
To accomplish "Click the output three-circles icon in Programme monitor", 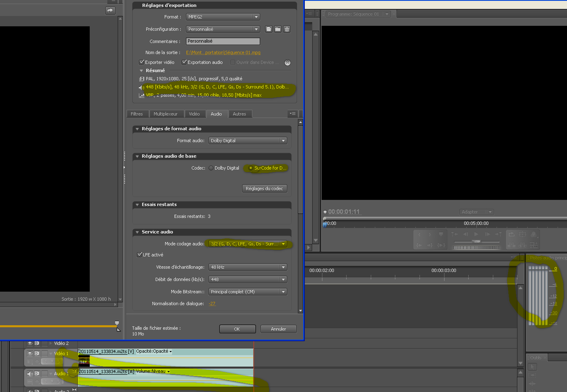I will click(x=534, y=234).
